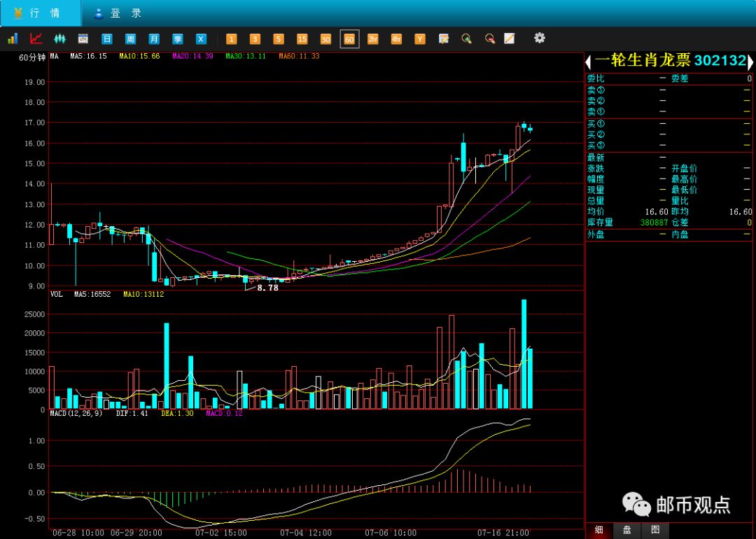Open the drawing notepad pencil icon

[510, 38]
